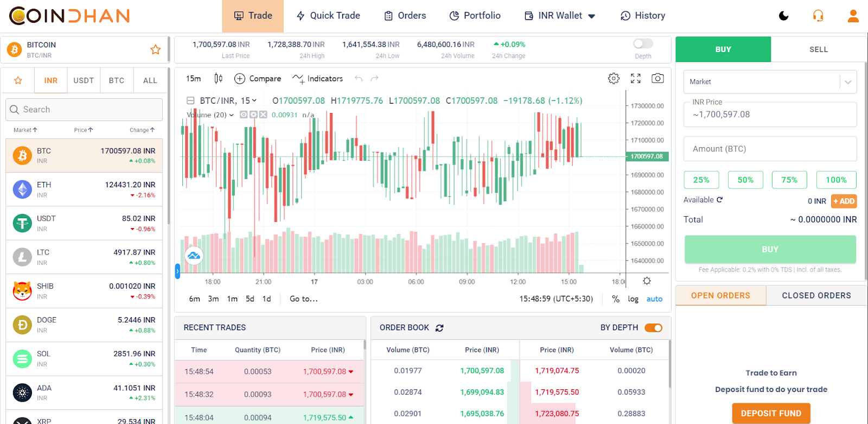Set chart range to 5d
868x424 pixels.
250,299
